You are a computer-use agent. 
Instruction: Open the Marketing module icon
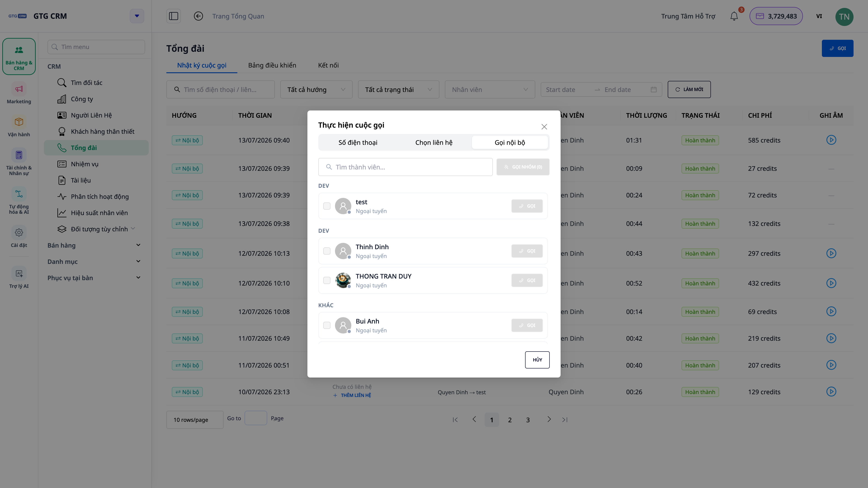[19, 89]
